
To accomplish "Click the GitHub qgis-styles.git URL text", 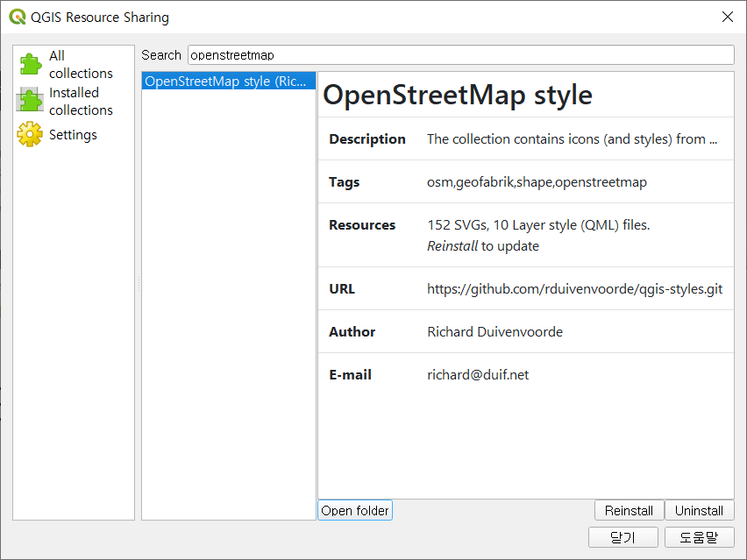I will 574,289.
